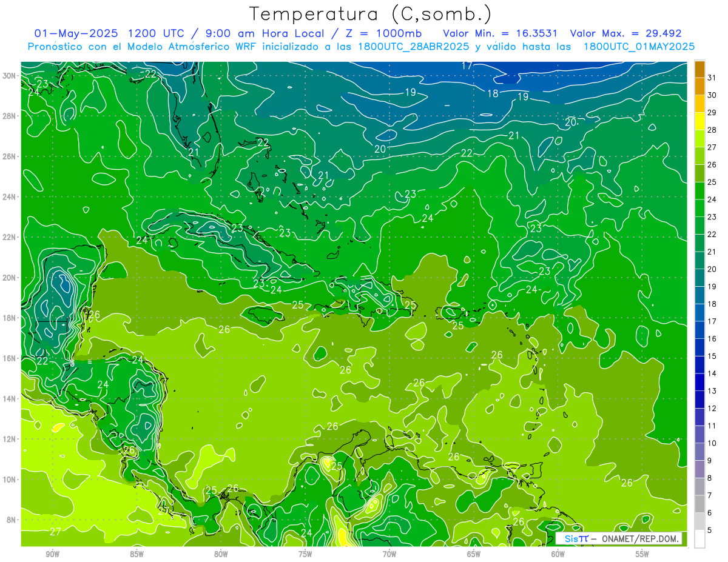Click the 26N latitude axis label
This screenshot has height=562, width=728.
10,156
